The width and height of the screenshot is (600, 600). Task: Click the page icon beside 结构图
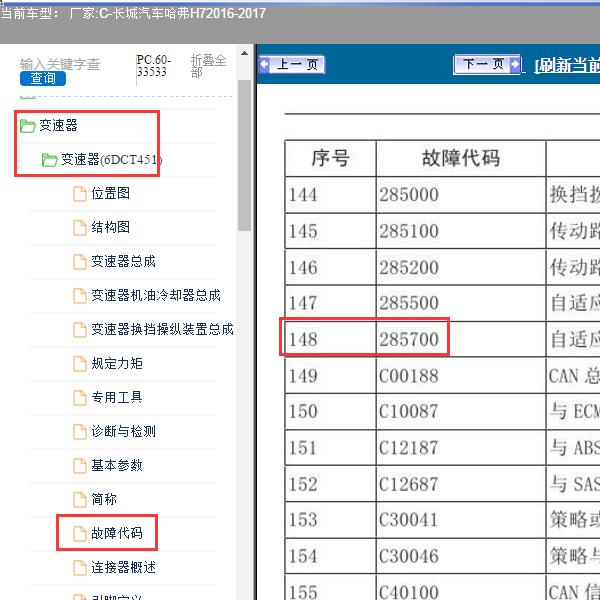tap(80, 228)
